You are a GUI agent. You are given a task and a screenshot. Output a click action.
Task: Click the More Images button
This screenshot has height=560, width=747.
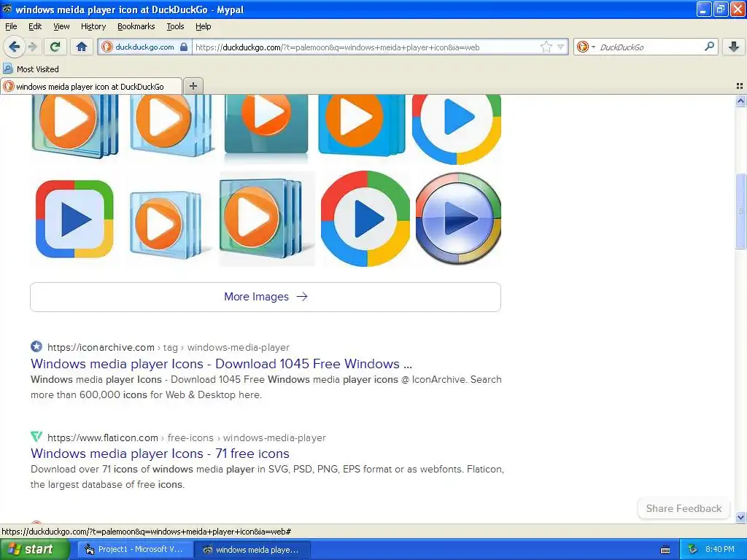(266, 297)
